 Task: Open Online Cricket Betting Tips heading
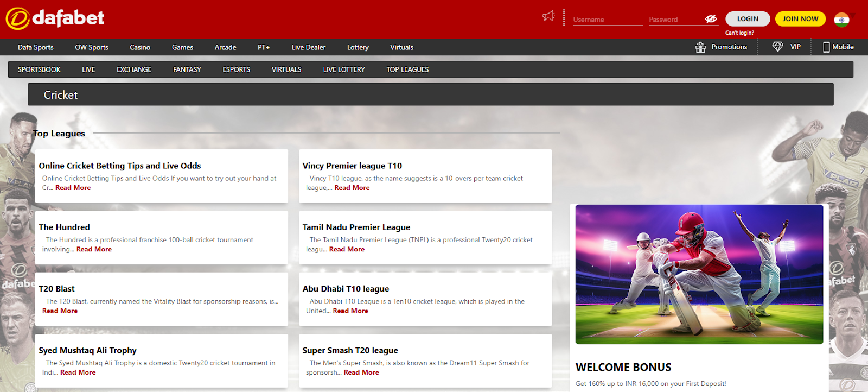[120, 166]
